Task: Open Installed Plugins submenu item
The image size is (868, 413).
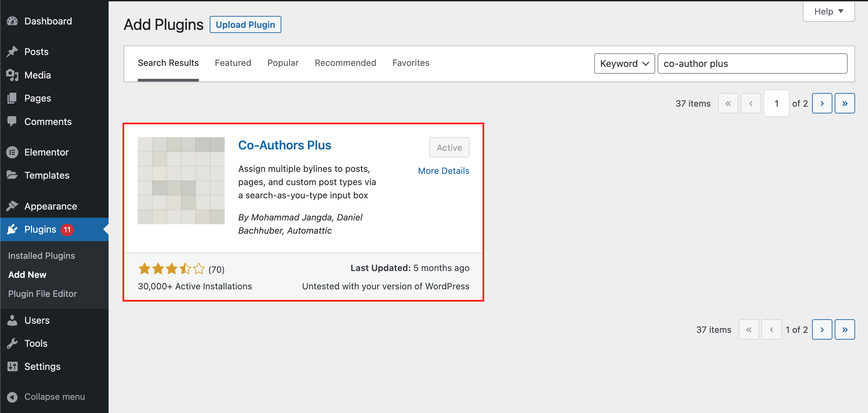Action: (41, 256)
